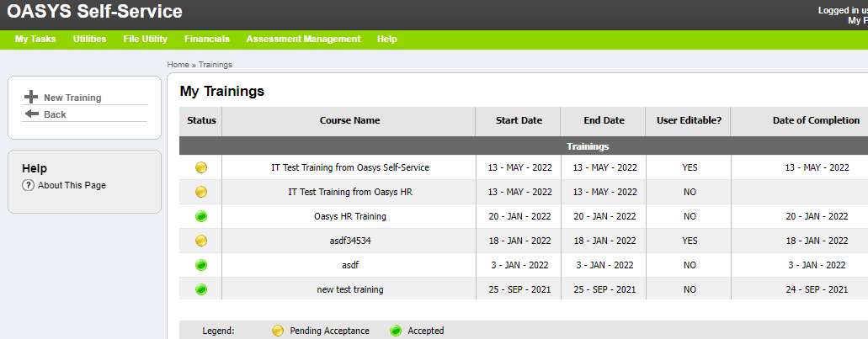Click start date 3 - JAN - 2022
This screenshot has height=339, width=868.
coord(519,265)
